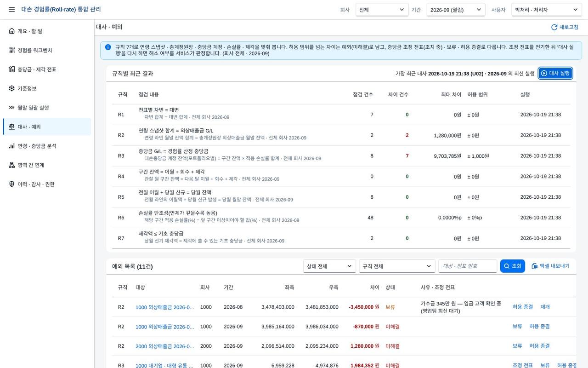Viewport: 588px width, 368px height.
Task: Click the document icon for 충당금 · 제각 전표
Action: 11,69
